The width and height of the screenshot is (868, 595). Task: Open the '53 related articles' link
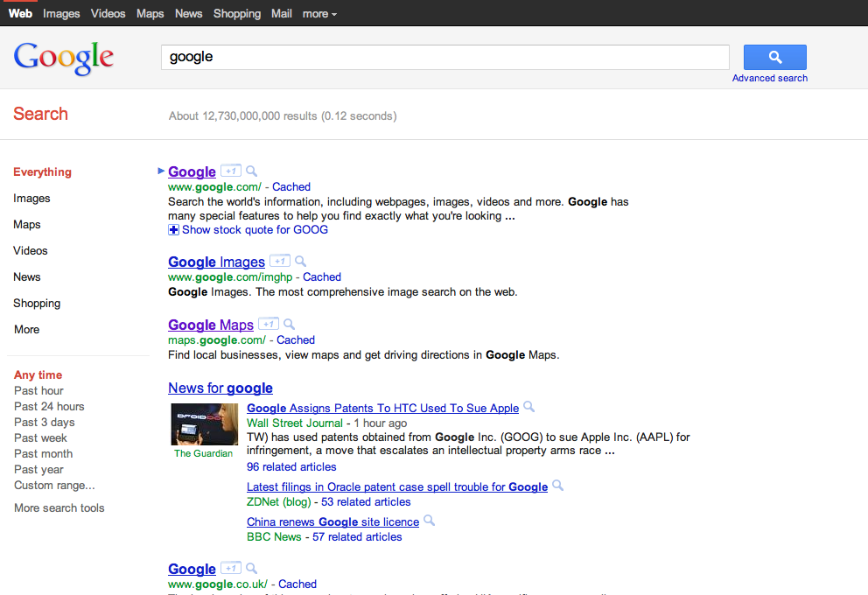366,501
